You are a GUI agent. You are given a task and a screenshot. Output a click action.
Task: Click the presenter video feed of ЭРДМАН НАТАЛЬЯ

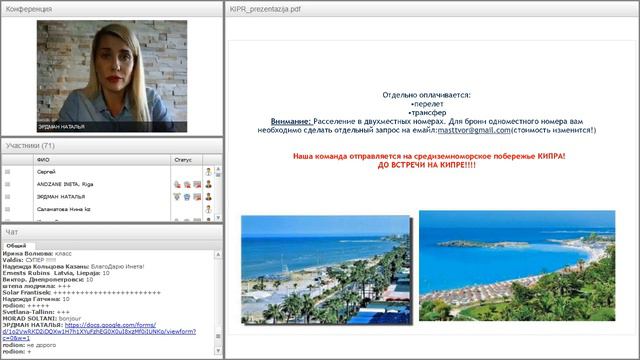(x=112, y=76)
